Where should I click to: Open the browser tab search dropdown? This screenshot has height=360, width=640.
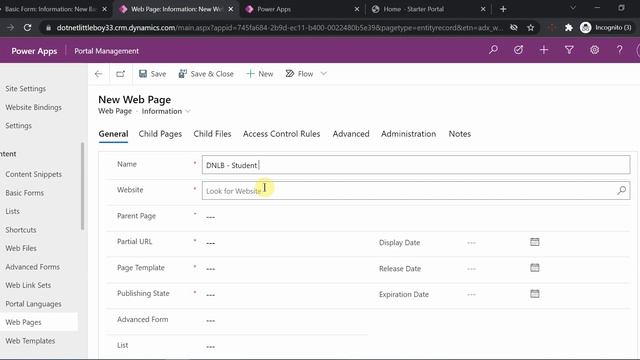573,8
